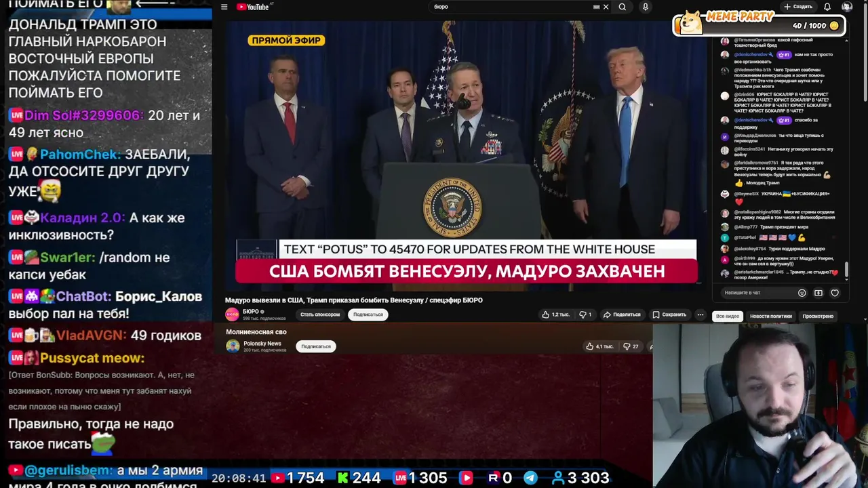Go to YouTube home via logo
Image resolution: width=868 pixels, height=488 pixels.
[253, 7]
